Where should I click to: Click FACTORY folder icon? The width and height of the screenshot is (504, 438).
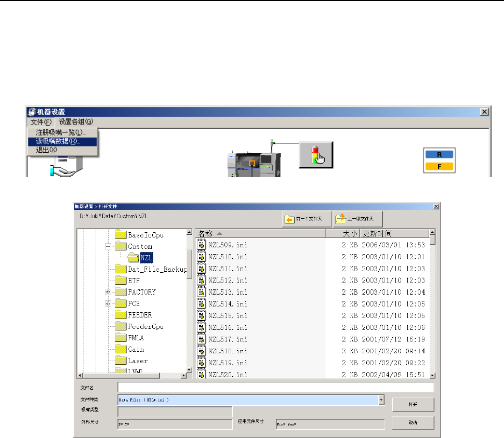click(121, 292)
